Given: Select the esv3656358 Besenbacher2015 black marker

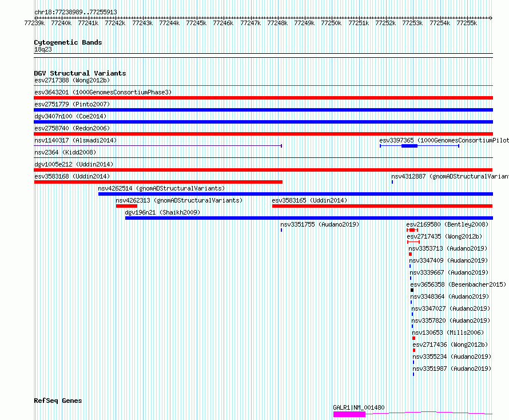Looking at the screenshot, I should (412, 290).
